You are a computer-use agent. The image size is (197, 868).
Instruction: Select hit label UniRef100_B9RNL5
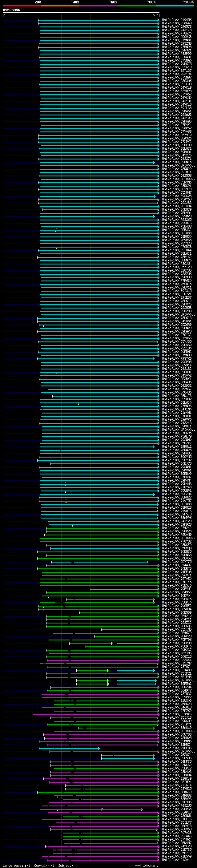pyautogui.click(x=177, y=162)
